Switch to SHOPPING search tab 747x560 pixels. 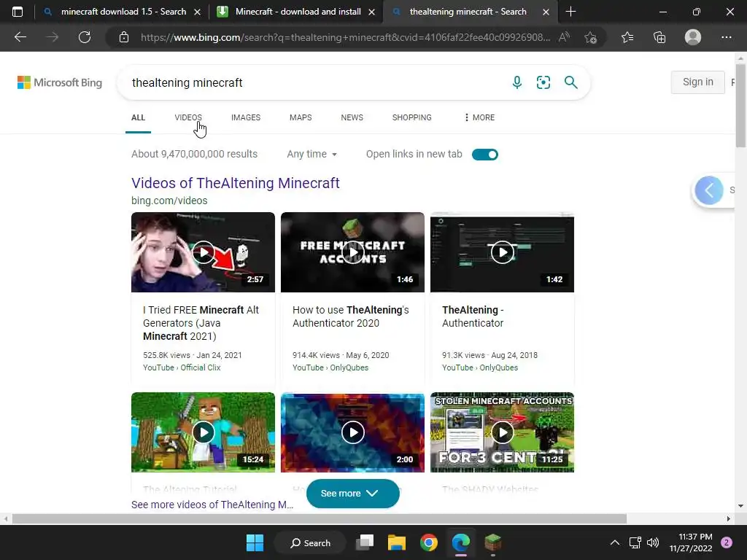click(x=412, y=117)
